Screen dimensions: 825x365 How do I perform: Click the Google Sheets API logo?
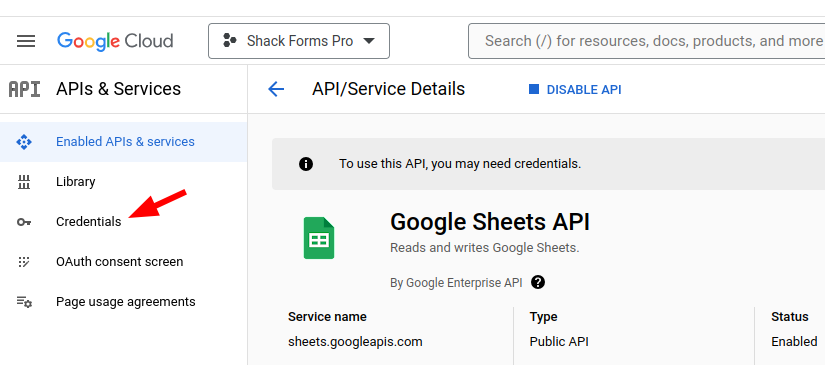(x=319, y=238)
